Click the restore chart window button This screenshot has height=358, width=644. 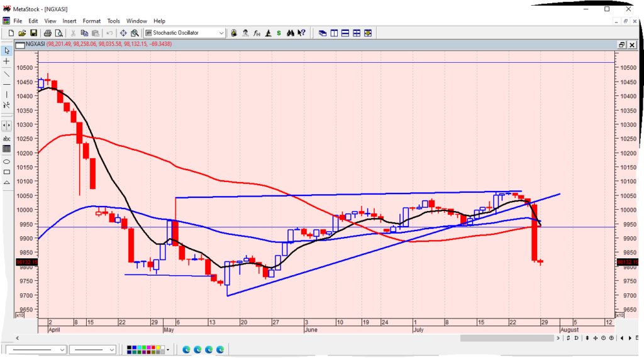(x=621, y=45)
